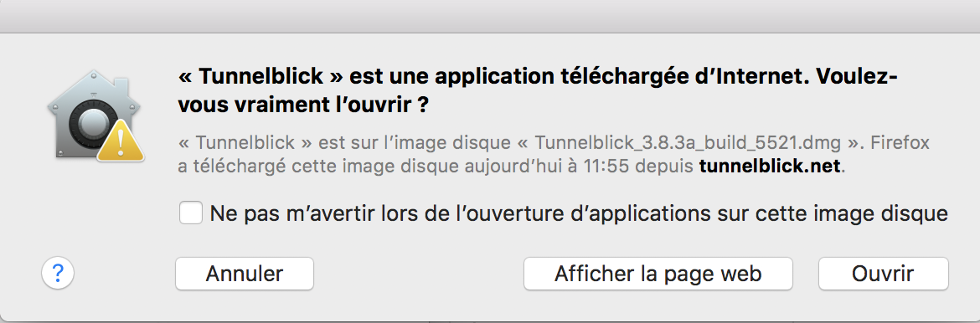The image size is (980, 323).
Task: Open help with the question mark button
Action: (x=58, y=273)
